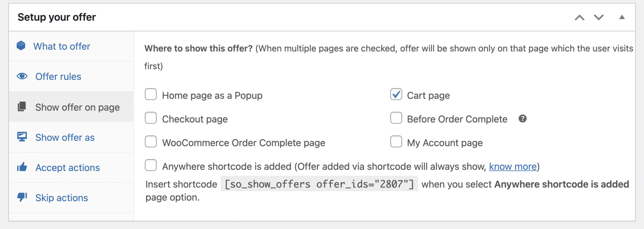The height and width of the screenshot is (229, 644).
Task: Click the monitor icon beside Show offer as
Action: [x=22, y=137]
